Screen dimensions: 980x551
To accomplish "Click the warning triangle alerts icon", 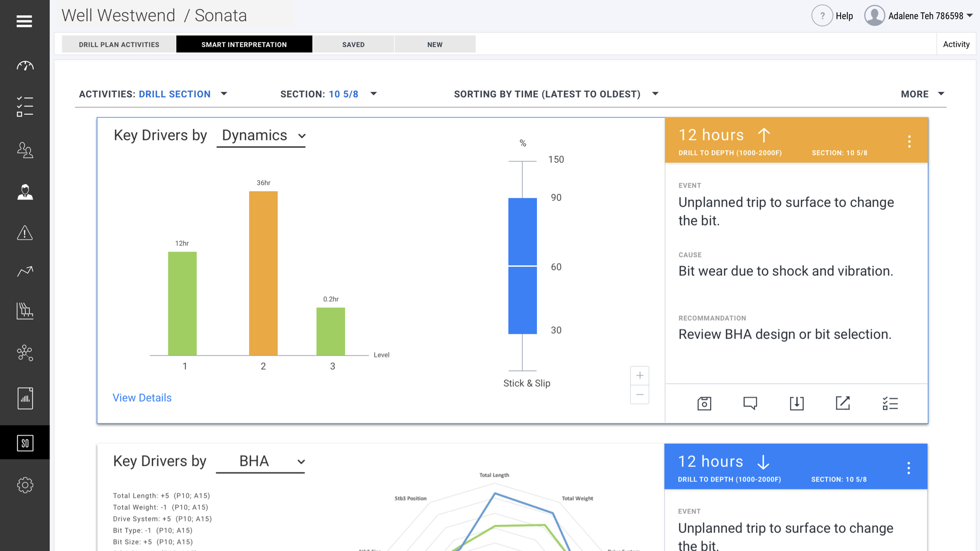I will pos(25,233).
